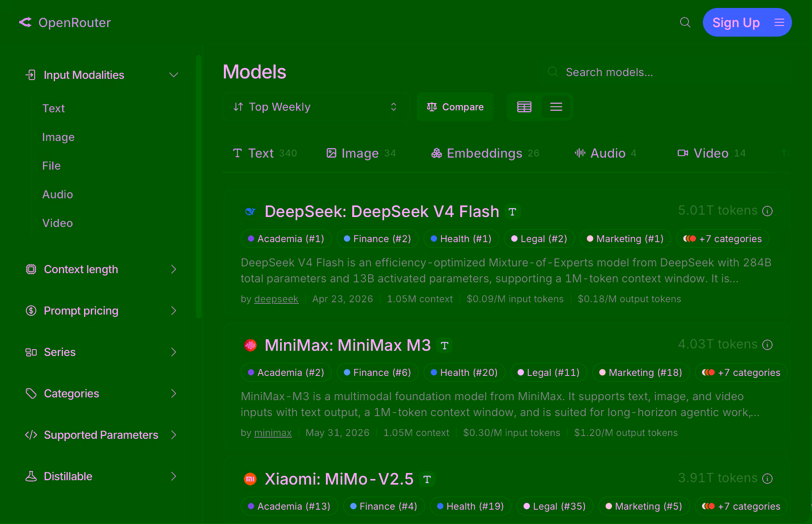
Task: Click the sidebar vertical scrollbar
Action: coord(199,187)
